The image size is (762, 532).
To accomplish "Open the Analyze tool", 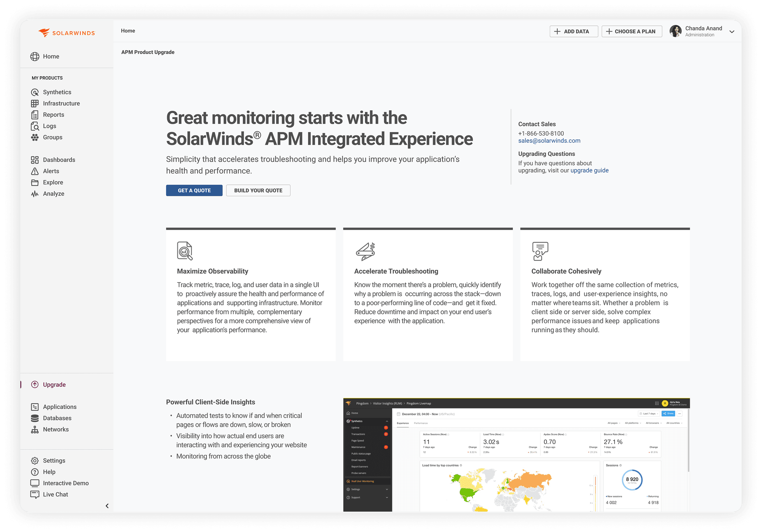I will point(54,193).
